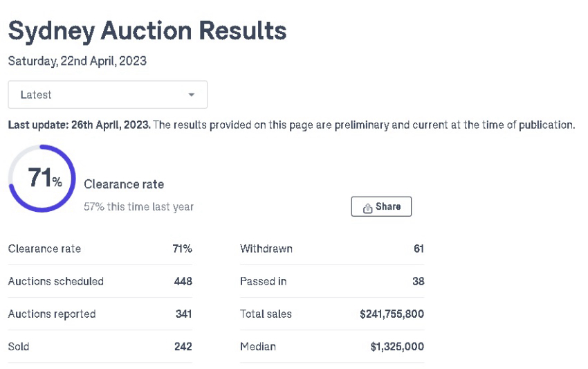The image size is (588, 369).
Task: Select the Sold row
Action: 100,346
